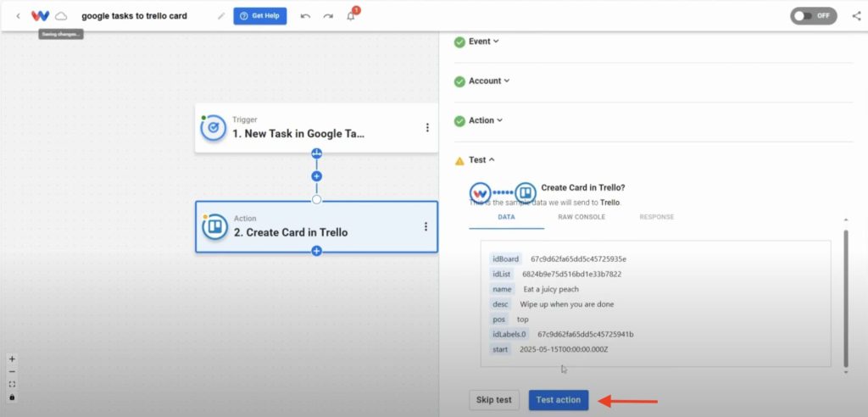Undo the last change

coord(305,16)
